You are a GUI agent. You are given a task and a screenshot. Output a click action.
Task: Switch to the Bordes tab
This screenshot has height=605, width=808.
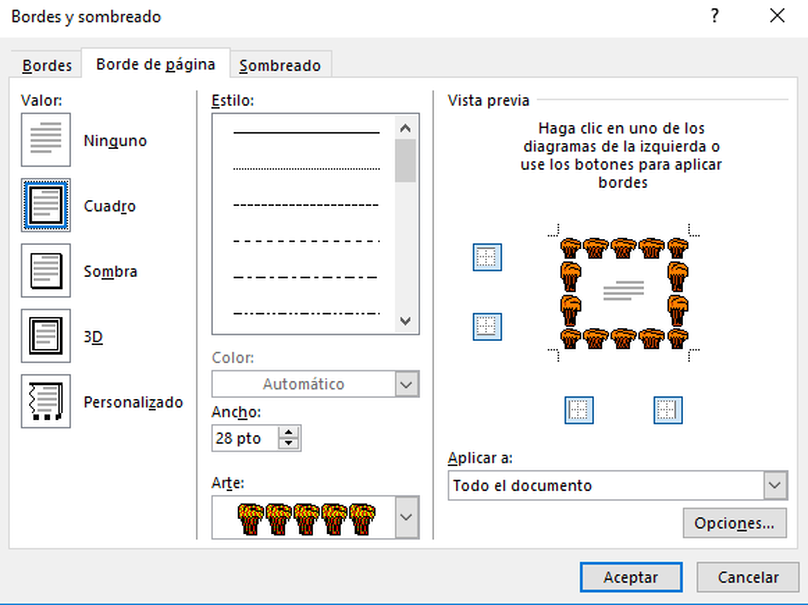tap(47, 65)
